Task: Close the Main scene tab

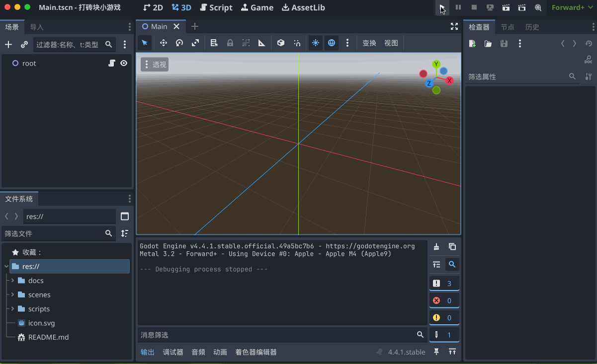Action: tap(176, 27)
